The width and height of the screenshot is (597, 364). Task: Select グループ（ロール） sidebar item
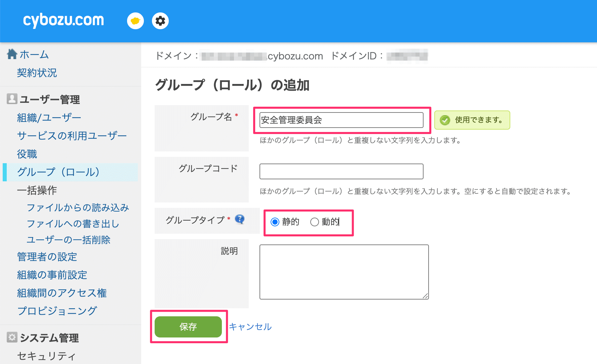coord(70,172)
